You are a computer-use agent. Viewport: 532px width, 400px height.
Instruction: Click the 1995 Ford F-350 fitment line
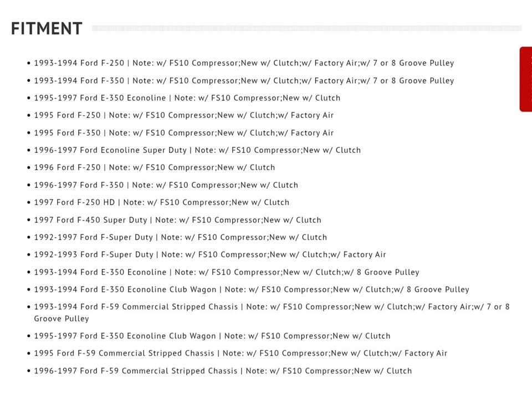(184, 133)
